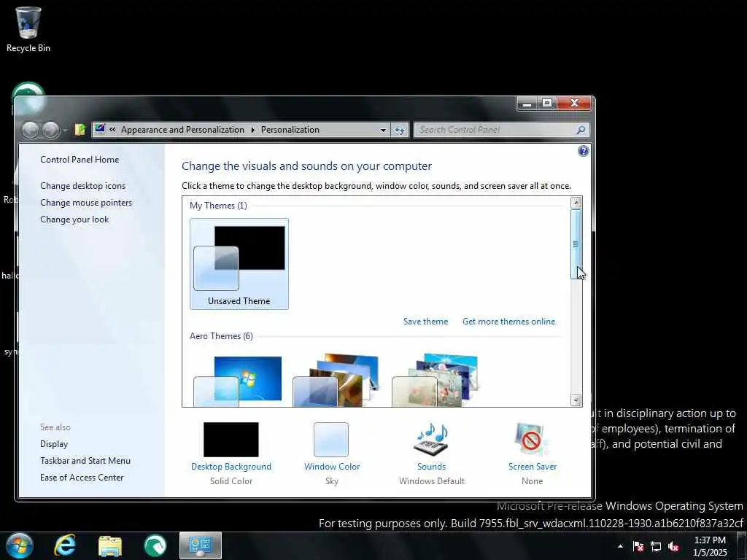Click the Back navigation arrow

31,130
